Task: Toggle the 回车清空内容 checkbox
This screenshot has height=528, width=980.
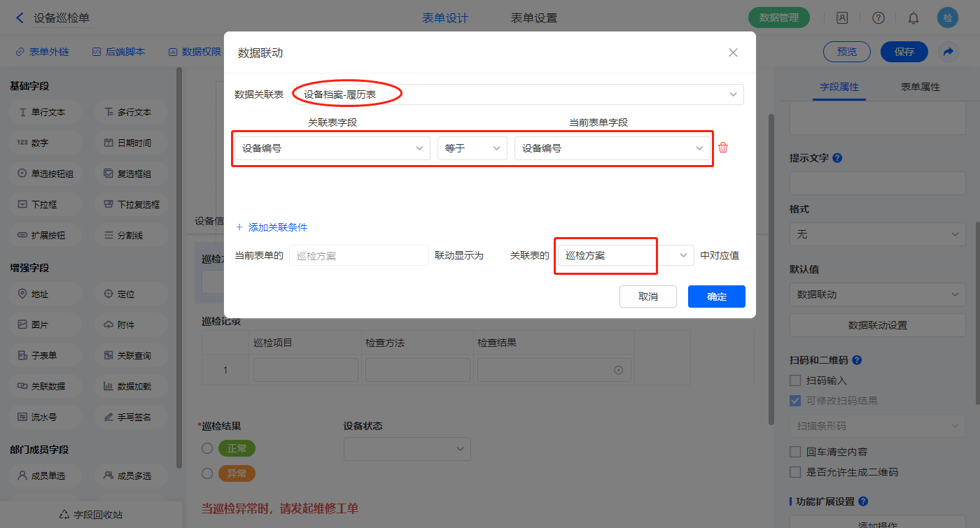Action: point(795,452)
